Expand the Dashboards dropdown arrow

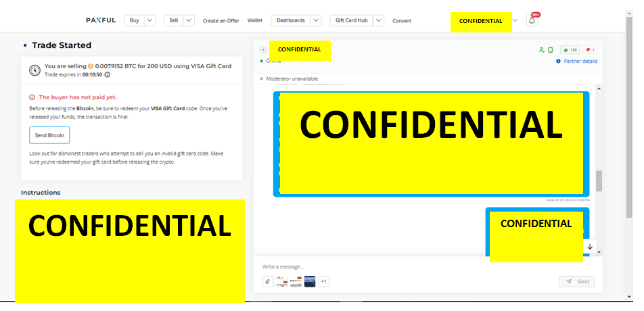point(315,20)
